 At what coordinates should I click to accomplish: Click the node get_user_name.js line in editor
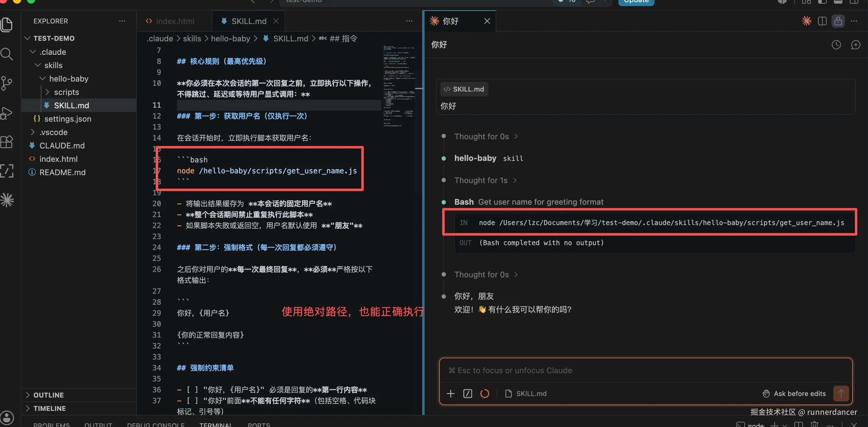click(267, 171)
